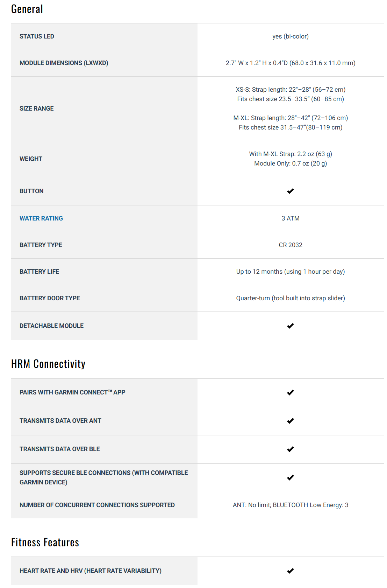Screen dimensions: 387x588
Task: Open the Water Rating link
Action: point(41,218)
